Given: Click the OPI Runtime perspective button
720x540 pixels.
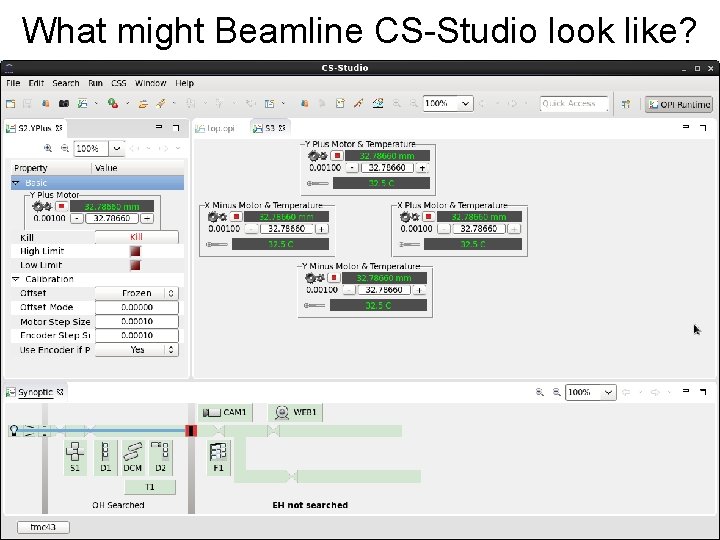Looking at the screenshot, I should pos(679,105).
